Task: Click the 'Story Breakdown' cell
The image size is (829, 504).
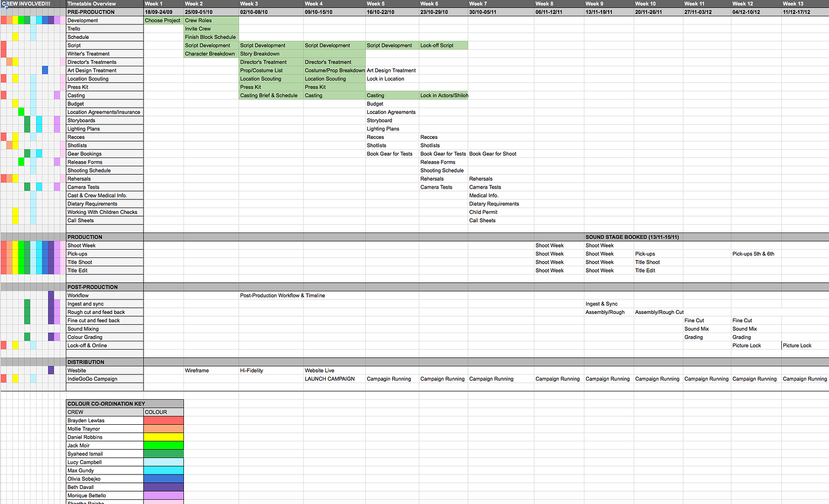Action: coord(271,54)
